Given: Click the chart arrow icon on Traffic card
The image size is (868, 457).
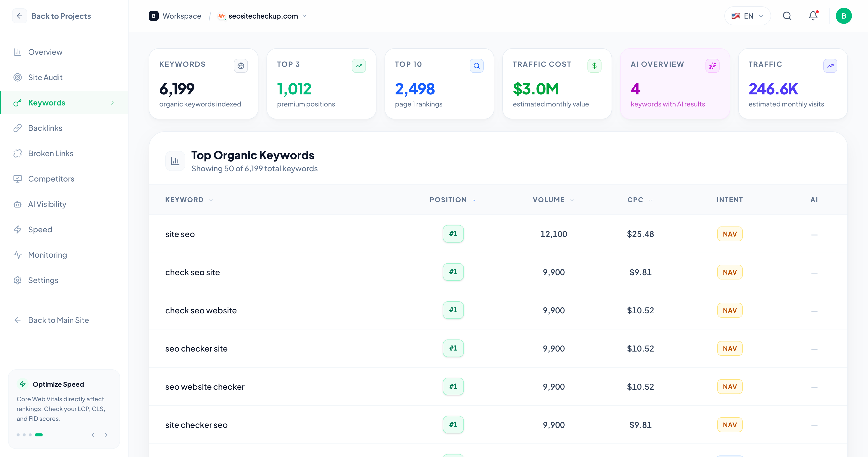Looking at the screenshot, I should coord(830,66).
